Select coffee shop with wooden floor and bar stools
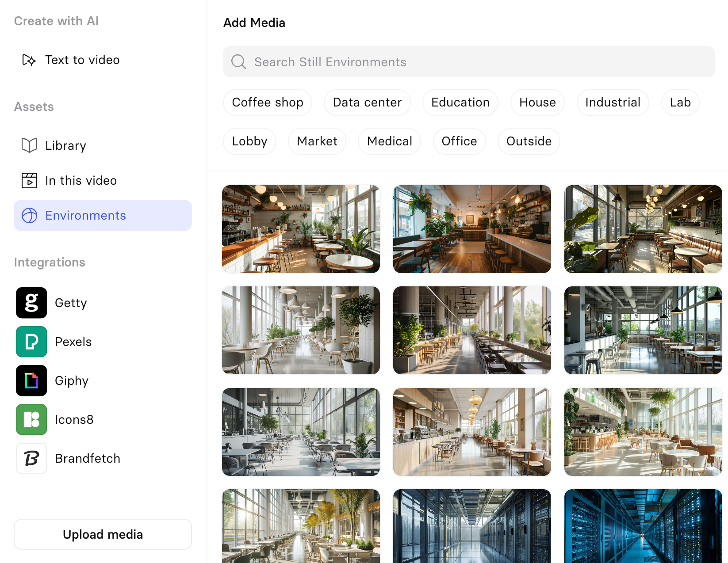This screenshot has width=728, height=563. [x=472, y=229]
